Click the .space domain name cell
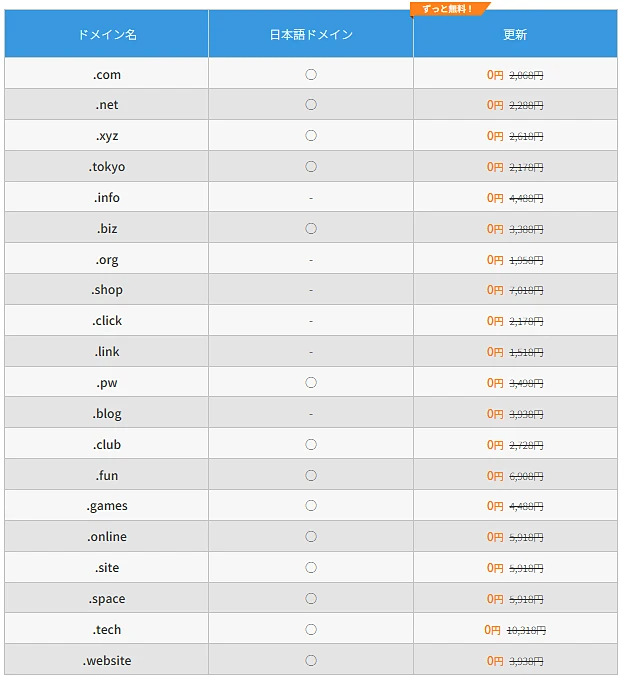Image resolution: width=624 pixels, height=681 pixels. 106,598
